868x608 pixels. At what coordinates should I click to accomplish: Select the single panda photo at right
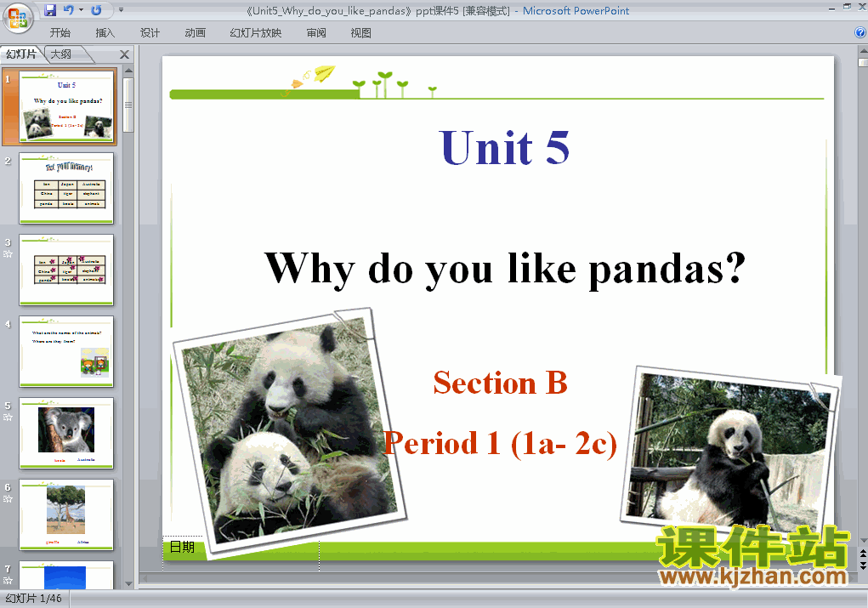pyautogui.click(x=730, y=450)
